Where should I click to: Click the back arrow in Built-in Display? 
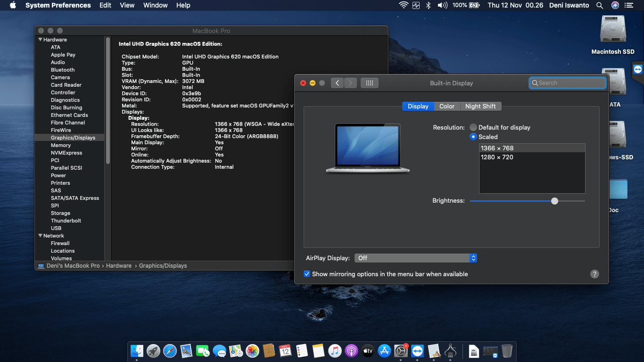pos(337,83)
